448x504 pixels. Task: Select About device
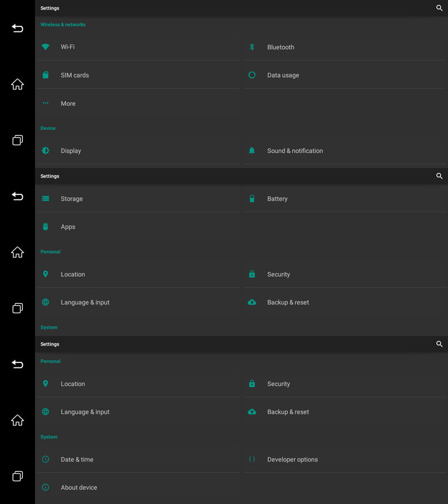pos(79,488)
